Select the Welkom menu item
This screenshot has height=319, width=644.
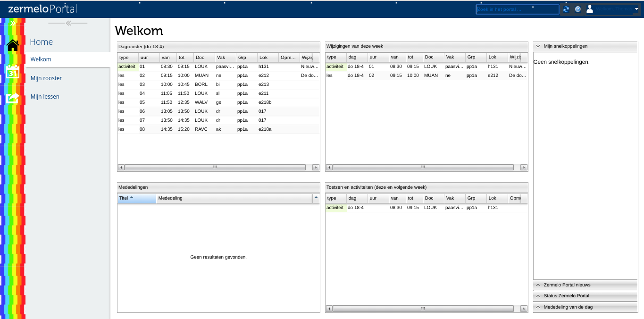[41, 59]
